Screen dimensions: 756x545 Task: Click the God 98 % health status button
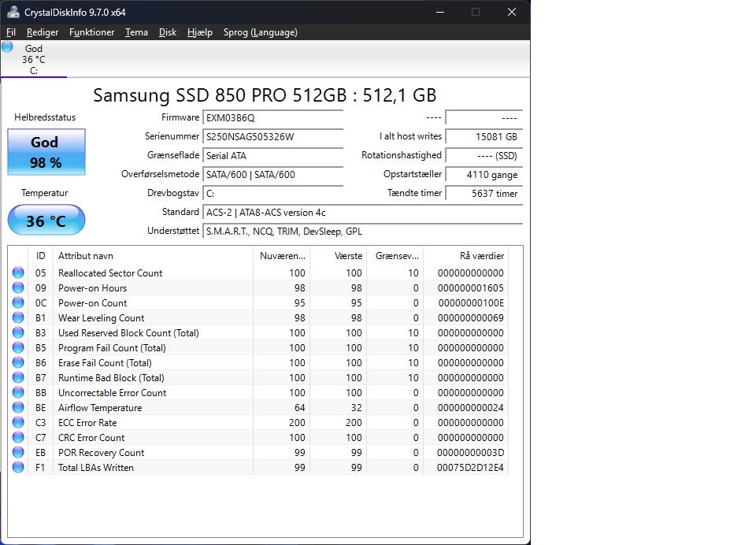46,152
